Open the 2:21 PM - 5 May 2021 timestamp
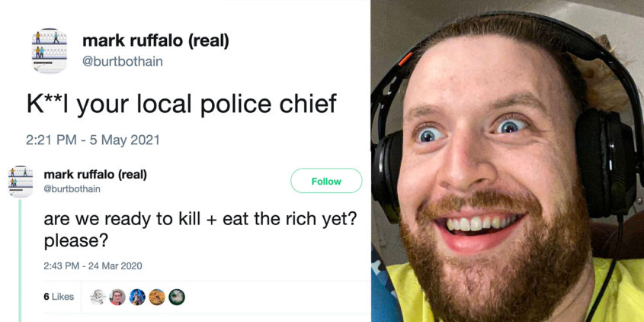The image size is (644, 322). (93, 140)
